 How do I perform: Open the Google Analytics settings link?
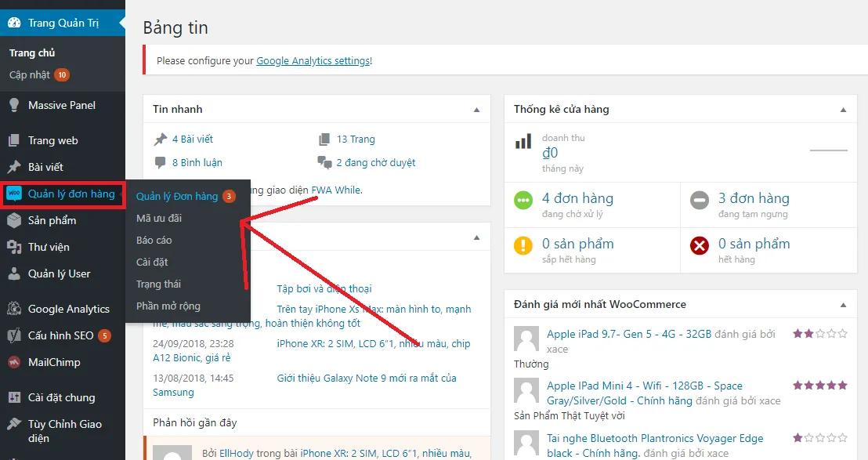313,61
